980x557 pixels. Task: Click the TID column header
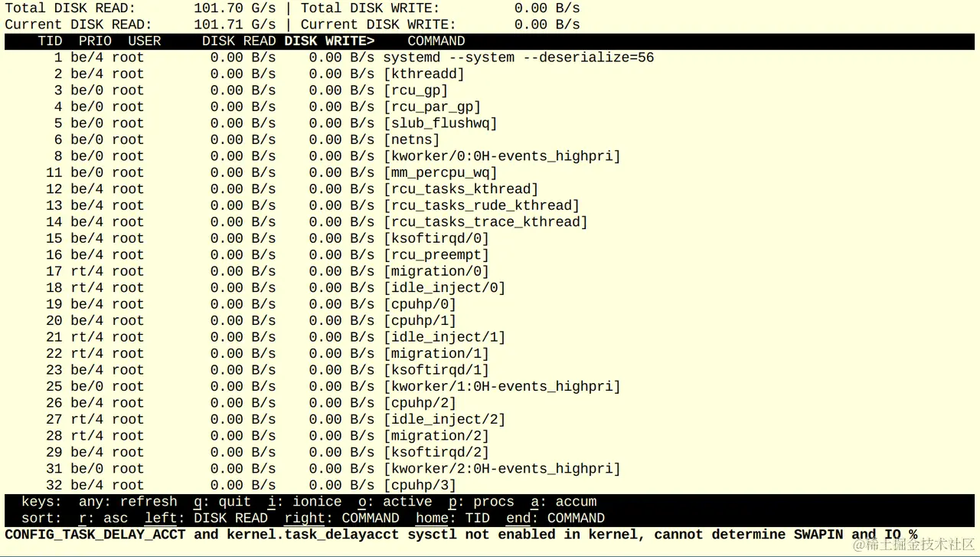click(51, 41)
